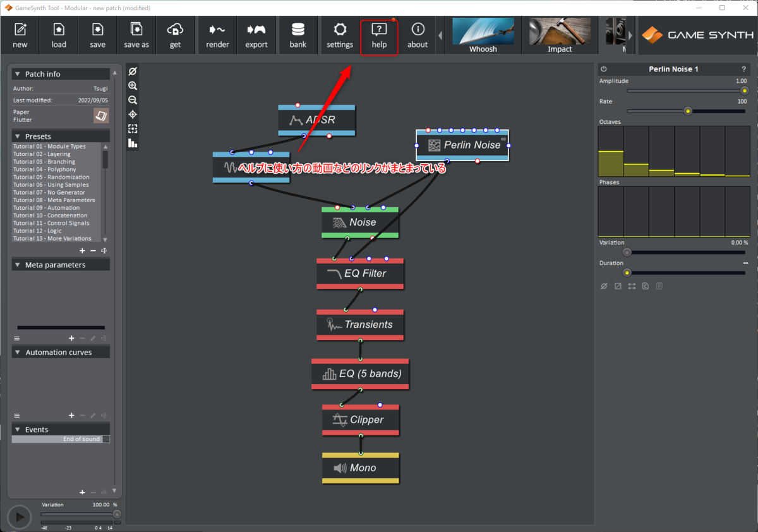Open the load patch toolbar button
This screenshot has height=532, width=758.
59,35
